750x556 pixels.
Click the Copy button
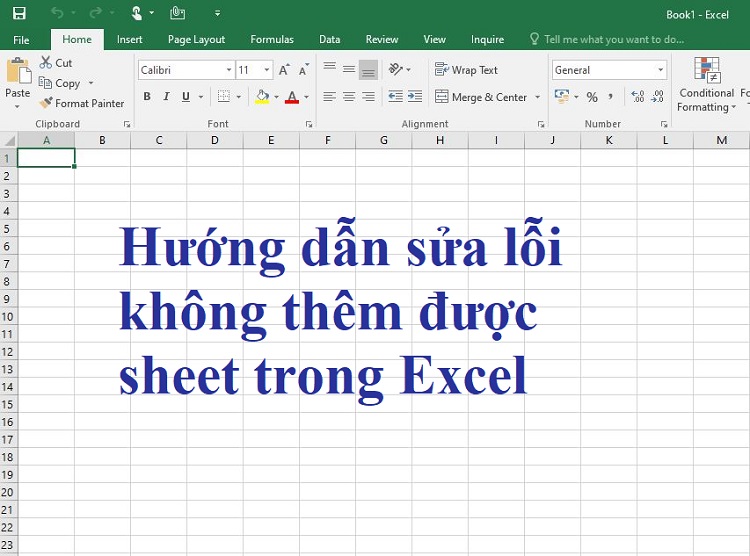coord(59,83)
